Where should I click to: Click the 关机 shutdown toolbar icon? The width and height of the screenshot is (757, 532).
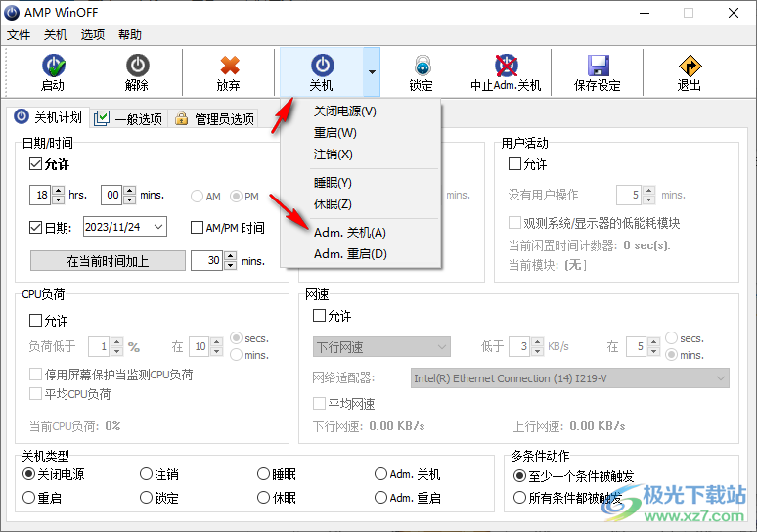pyautogui.click(x=322, y=66)
